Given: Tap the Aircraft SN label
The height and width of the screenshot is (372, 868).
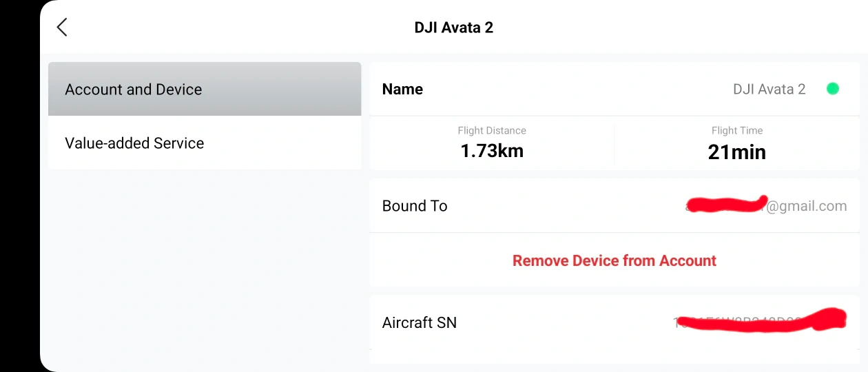Looking at the screenshot, I should click(x=419, y=322).
